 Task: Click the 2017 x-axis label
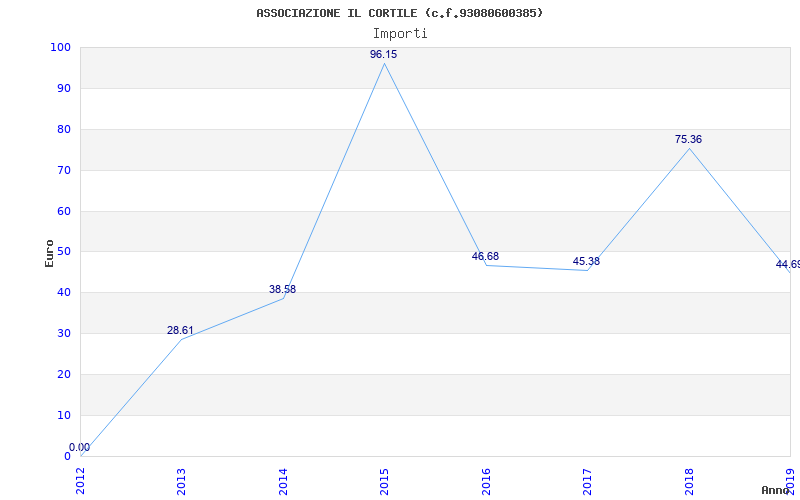587,481
